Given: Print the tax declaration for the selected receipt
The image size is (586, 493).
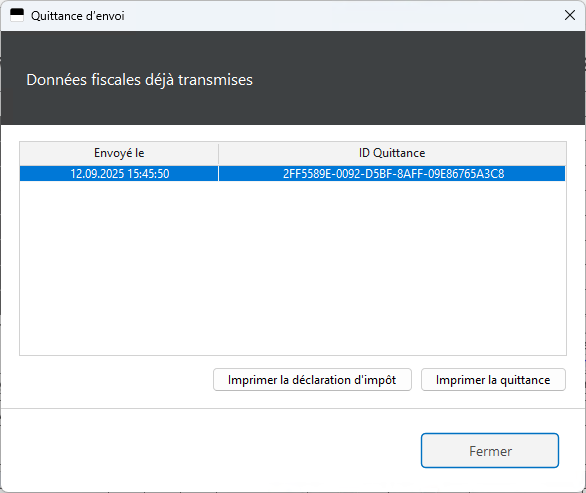Looking at the screenshot, I should tap(312, 380).
